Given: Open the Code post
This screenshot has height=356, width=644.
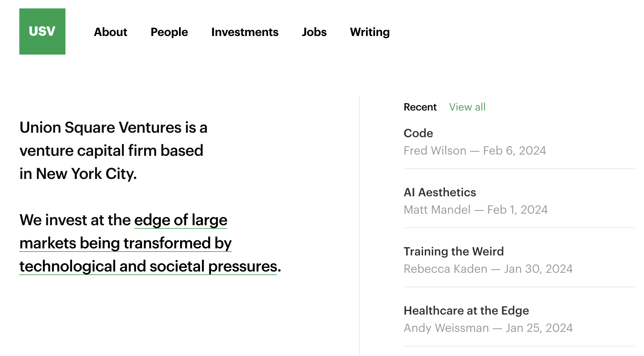Looking at the screenshot, I should (x=418, y=133).
